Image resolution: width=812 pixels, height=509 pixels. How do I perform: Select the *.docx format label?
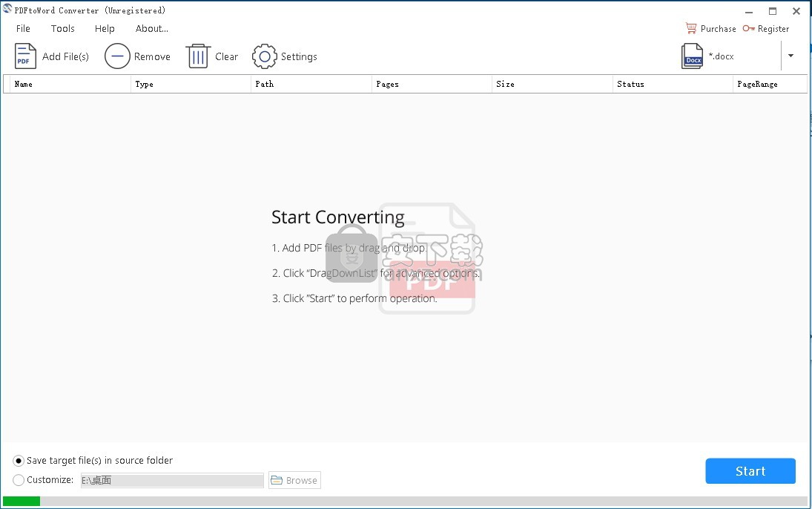tap(721, 56)
